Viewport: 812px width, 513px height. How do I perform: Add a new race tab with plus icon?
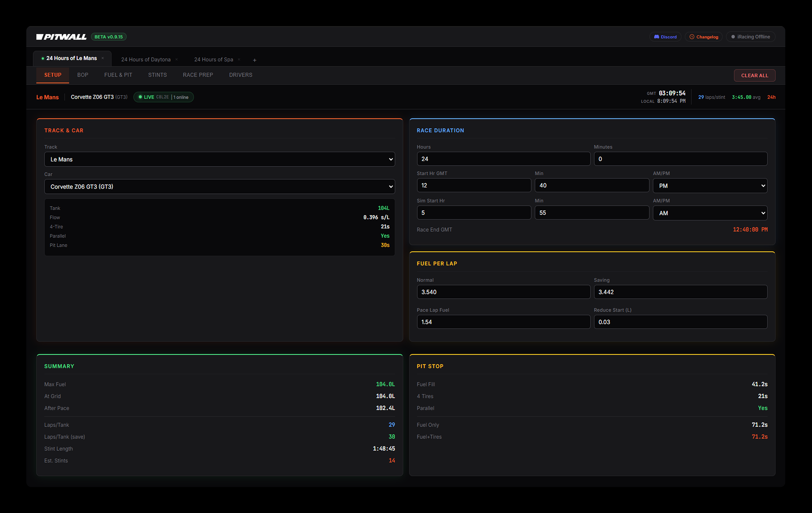click(x=255, y=60)
